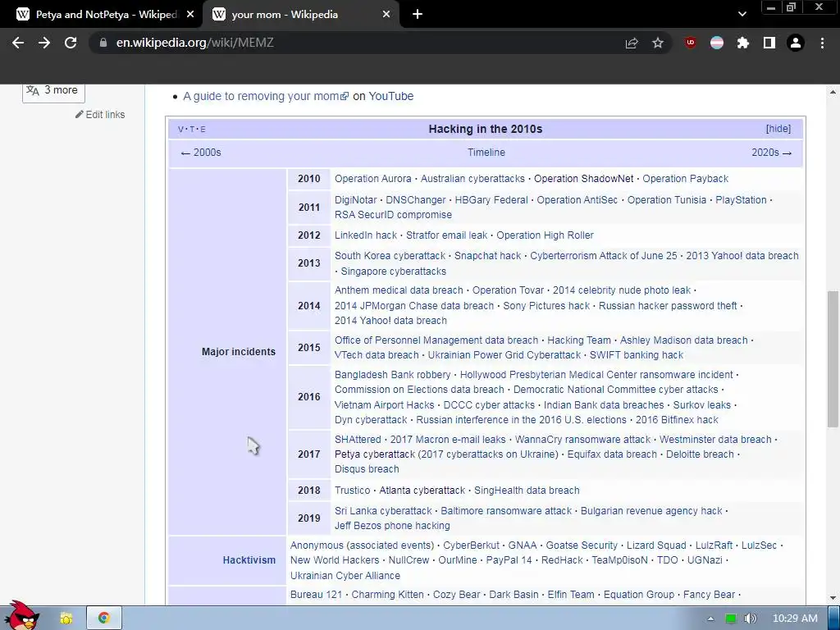Open the Equifax data breach link
This screenshot has height=630, width=840.
(x=612, y=454)
